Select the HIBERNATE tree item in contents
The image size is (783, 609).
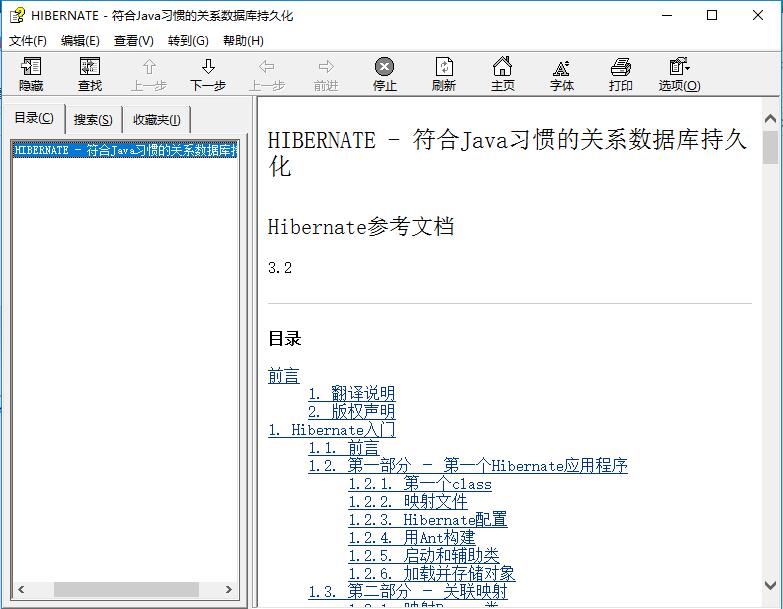(x=125, y=150)
